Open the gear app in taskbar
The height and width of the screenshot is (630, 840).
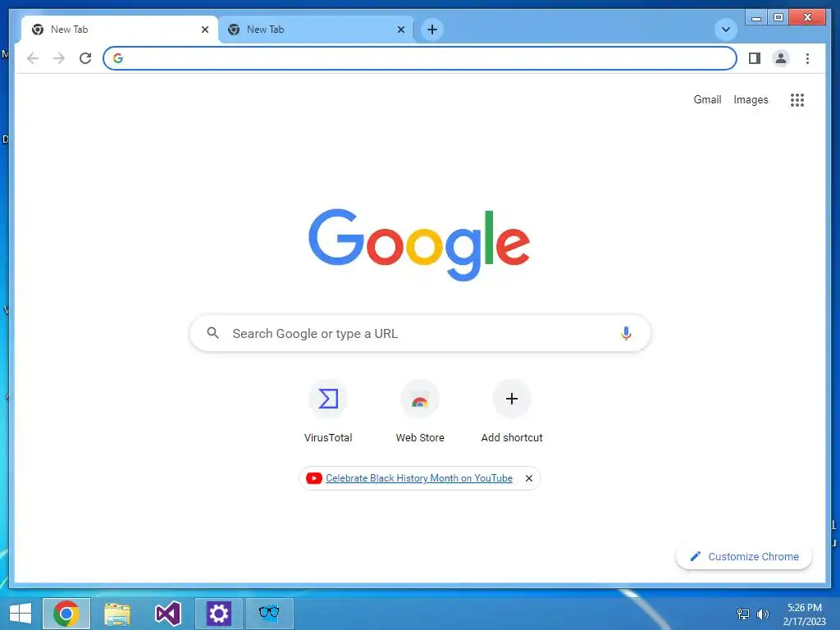pyautogui.click(x=218, y=614)
